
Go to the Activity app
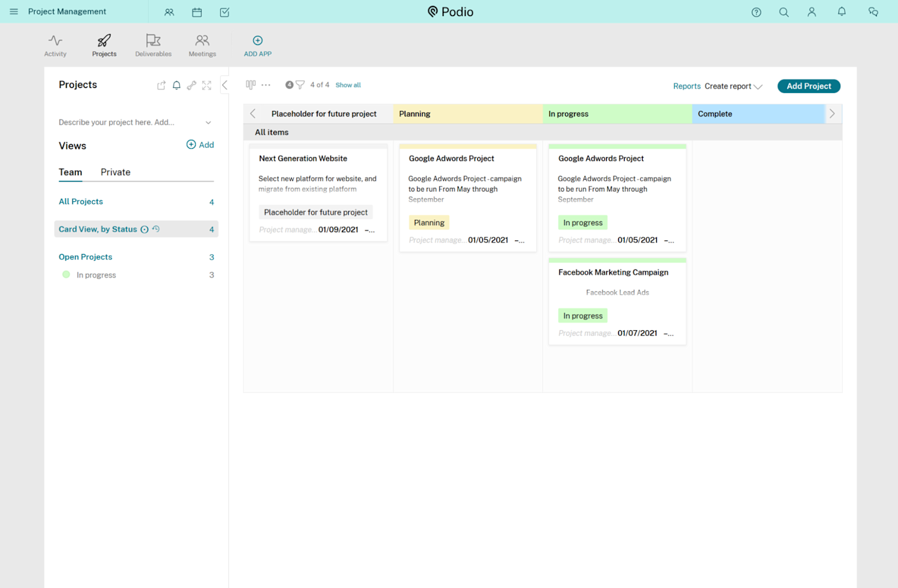55,46
